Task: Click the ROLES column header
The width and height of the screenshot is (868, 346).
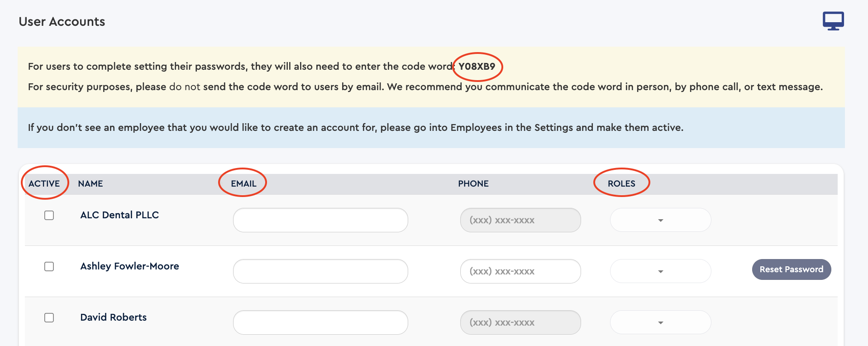Action: [621, 183]
